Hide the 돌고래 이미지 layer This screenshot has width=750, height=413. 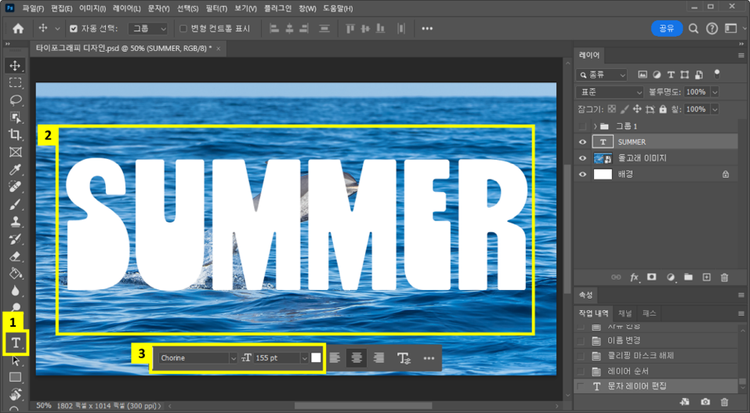click(x=582, y=158)
